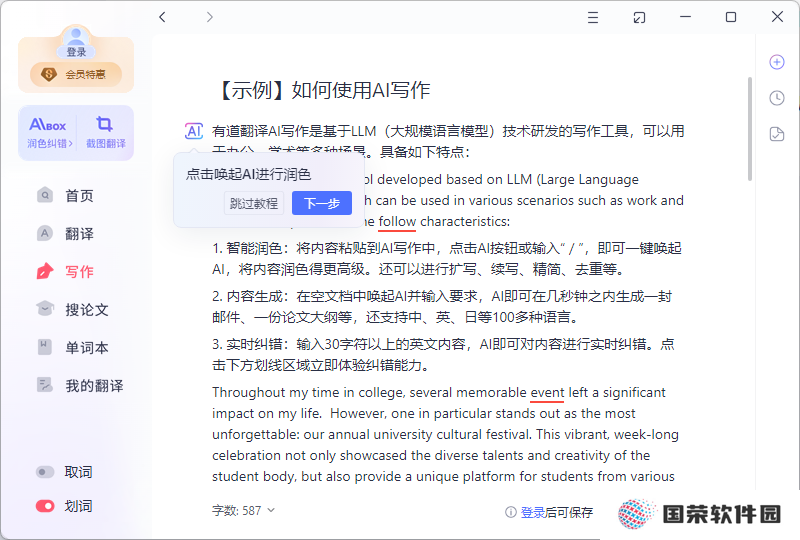The image size is (800, 540).
Task: Expand the 字数: 587 word count dropdown
Action: point(243,510)
